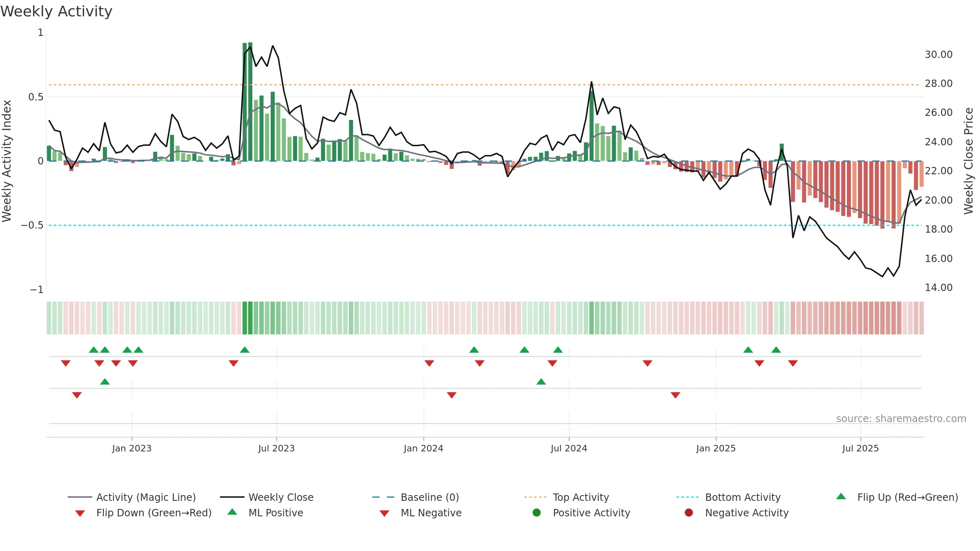Click the 0.5 activity axis label
The width and height of the screenshot is (980, 551).
[36, 97]
